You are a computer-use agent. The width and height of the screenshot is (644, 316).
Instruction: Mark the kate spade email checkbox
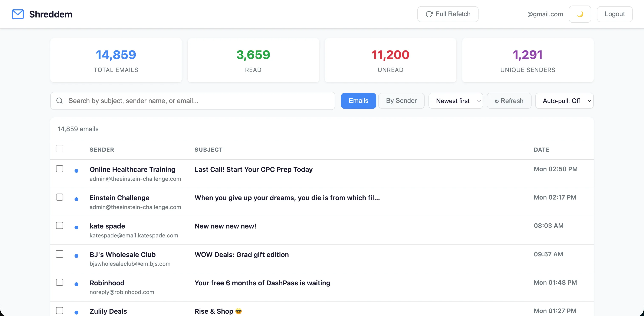coord(59,225)
